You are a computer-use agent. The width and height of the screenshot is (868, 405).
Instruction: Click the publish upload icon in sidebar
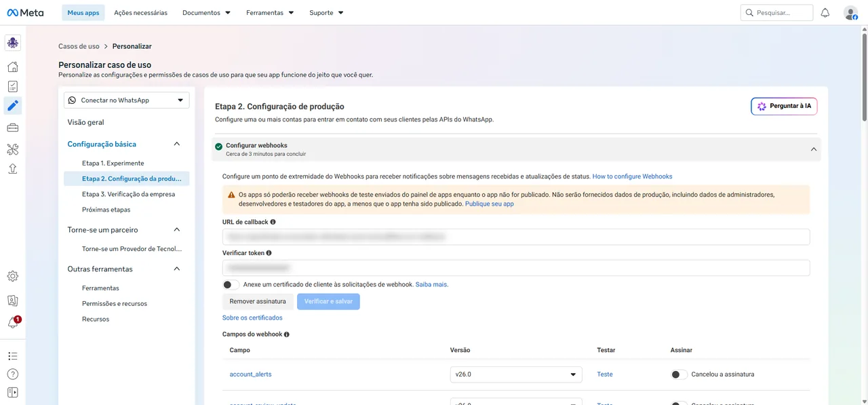point(13,169)
